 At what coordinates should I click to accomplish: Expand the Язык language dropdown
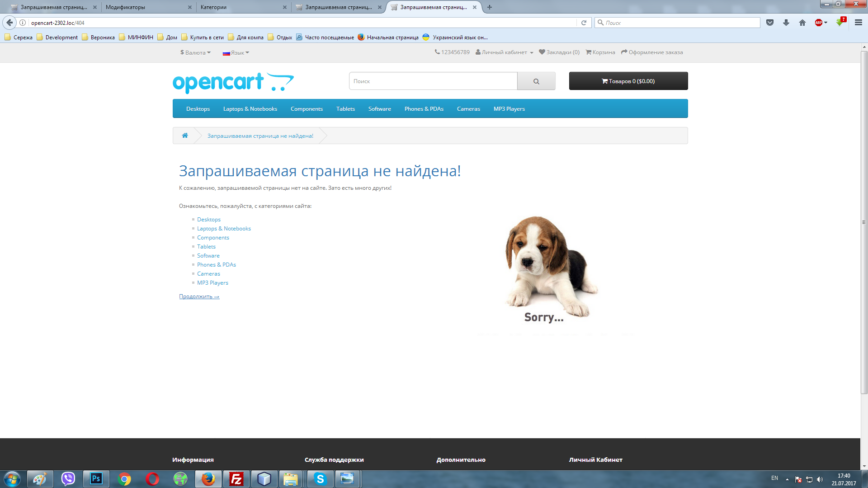(x=236, y=52)
